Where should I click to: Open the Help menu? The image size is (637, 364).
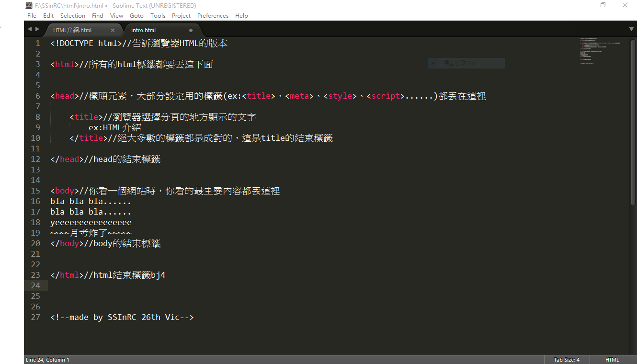241,15
